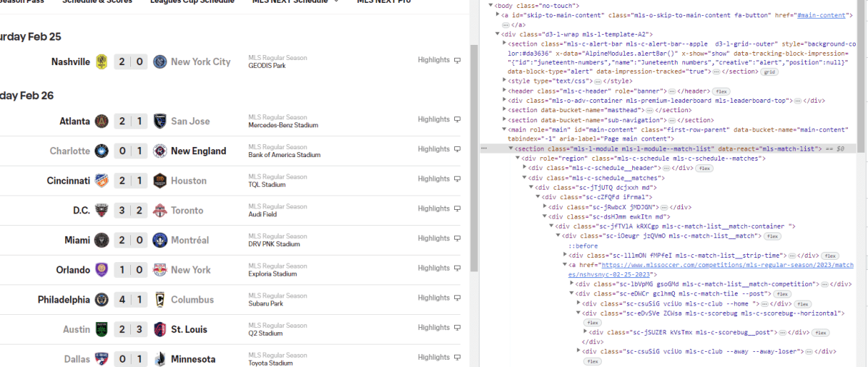
Task: Click flex badge next to mls-c-match-list__strip-time
Action: [x=830, y=255]
